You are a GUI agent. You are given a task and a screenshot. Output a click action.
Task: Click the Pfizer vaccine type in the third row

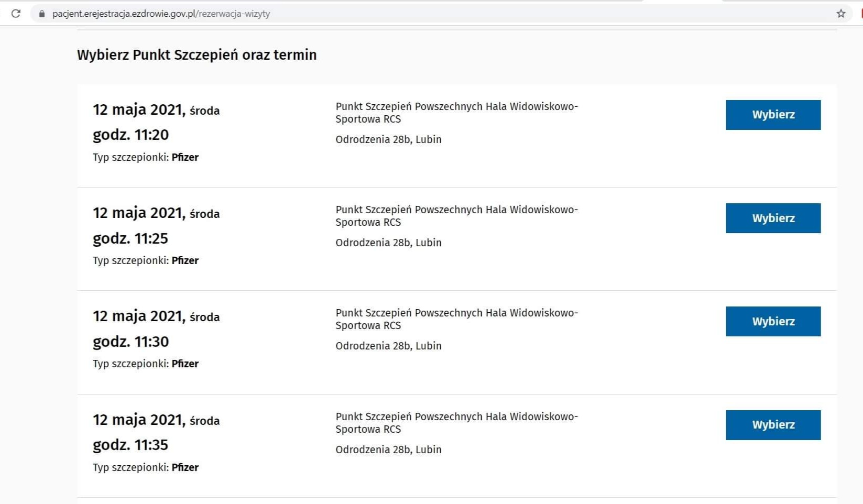coord(185,364)
